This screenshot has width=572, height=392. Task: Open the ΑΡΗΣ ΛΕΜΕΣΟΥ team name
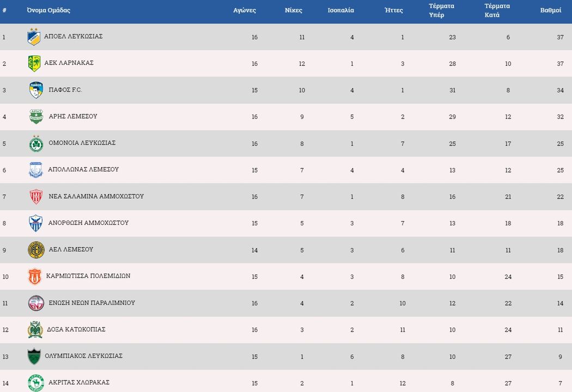(73, 117)
